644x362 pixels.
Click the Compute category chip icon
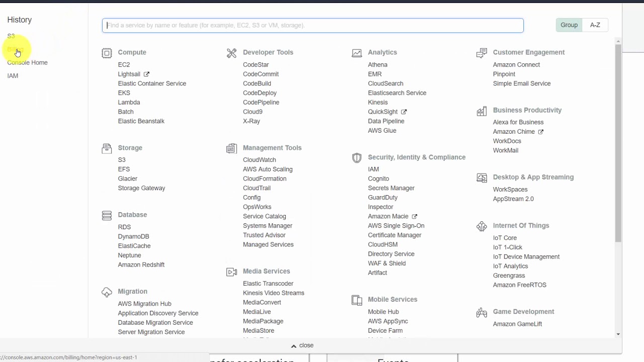107,53
